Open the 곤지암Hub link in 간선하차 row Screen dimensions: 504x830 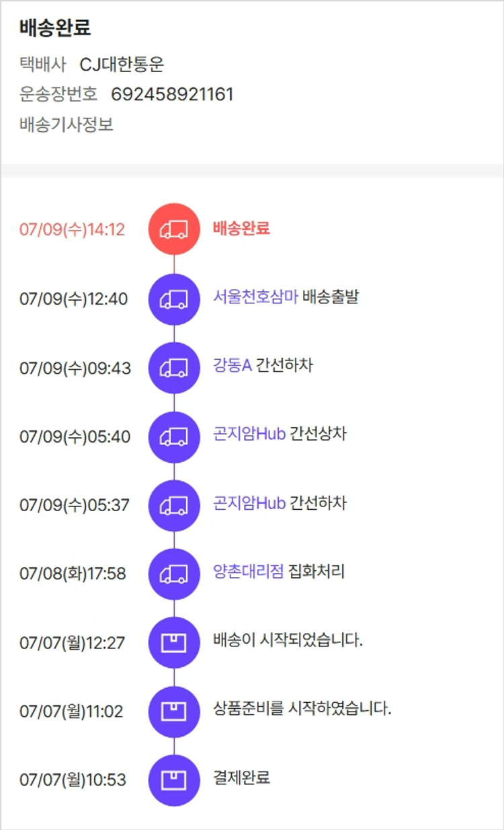pos(249,503)
